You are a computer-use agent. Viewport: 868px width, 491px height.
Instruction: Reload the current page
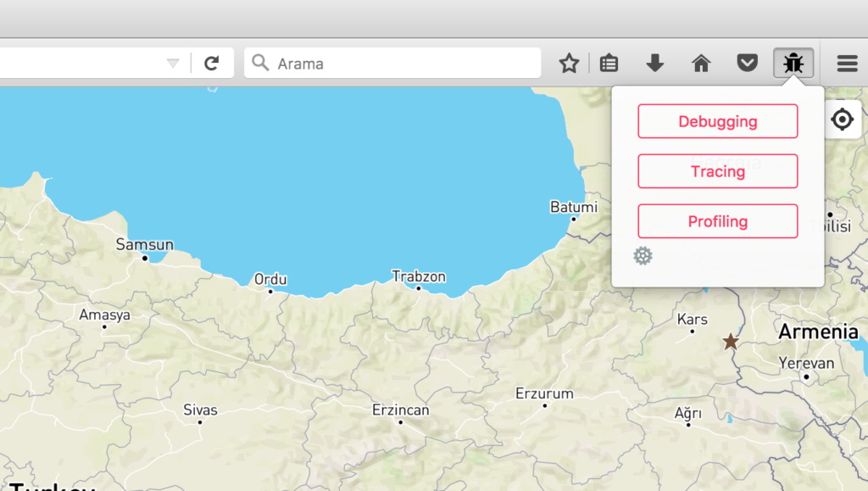pos(211,63)
